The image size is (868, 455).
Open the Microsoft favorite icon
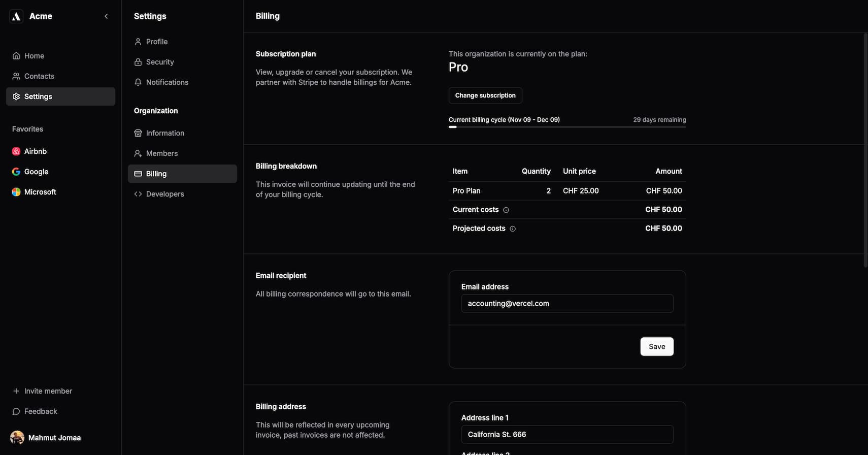(x=16, y=192)
